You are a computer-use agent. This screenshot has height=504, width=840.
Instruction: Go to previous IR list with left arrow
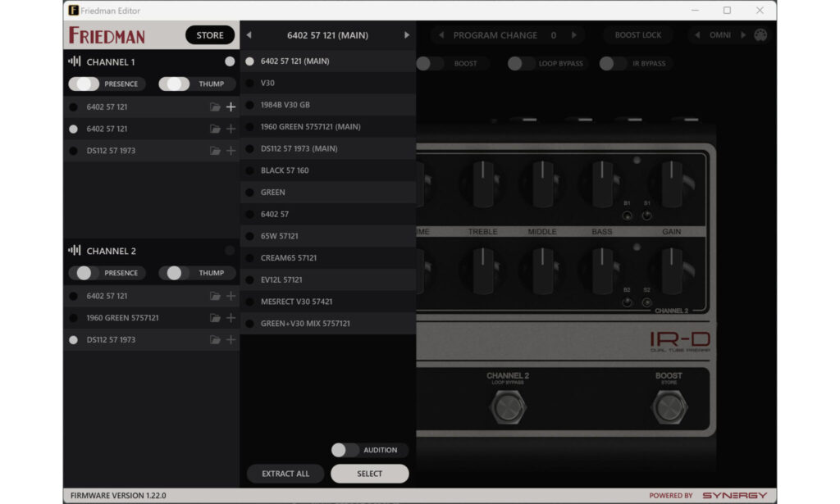(249, 35)
